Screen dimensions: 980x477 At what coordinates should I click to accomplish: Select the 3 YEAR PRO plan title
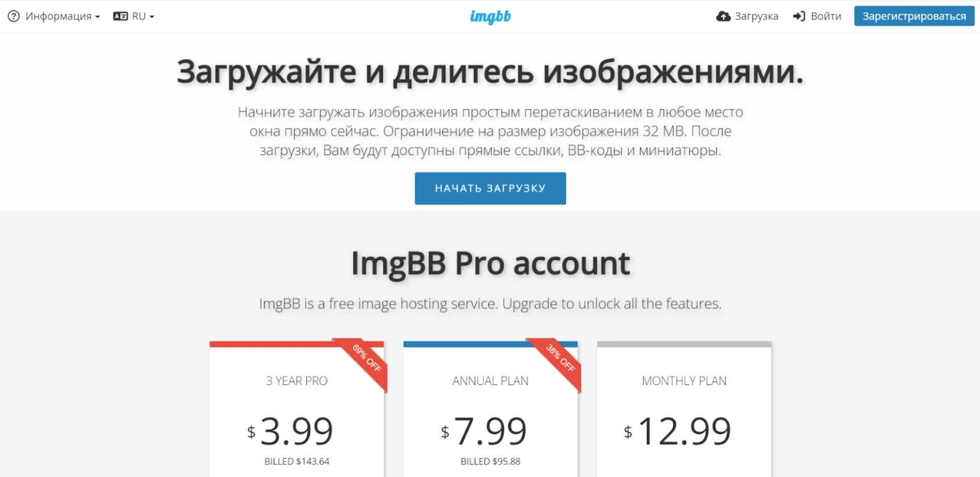coord(297,381)
